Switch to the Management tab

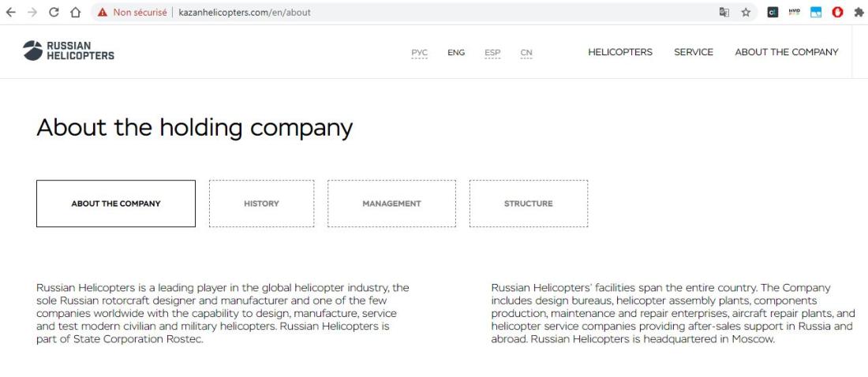(392, 203)
